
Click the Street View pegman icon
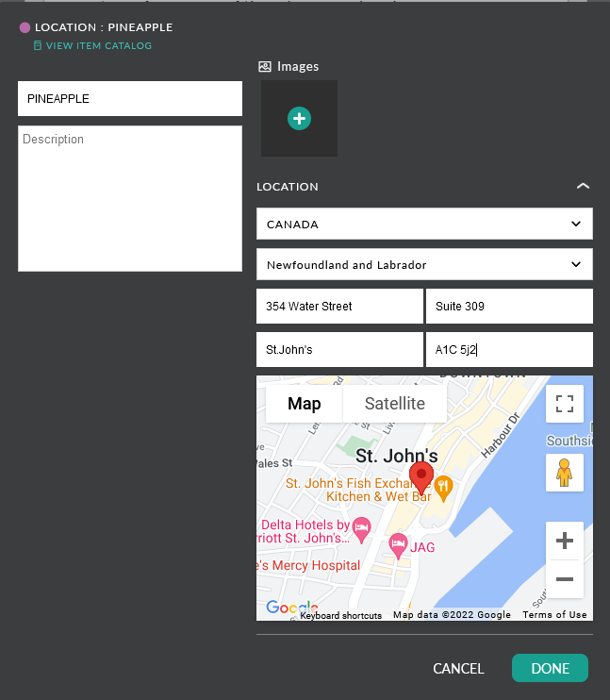coord(565,473)
